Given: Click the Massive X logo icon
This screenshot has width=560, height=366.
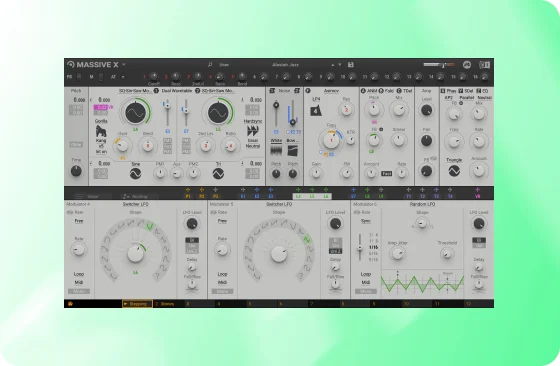Looking at the screenshot, I should pyautogui.click(x=71, y=65).
